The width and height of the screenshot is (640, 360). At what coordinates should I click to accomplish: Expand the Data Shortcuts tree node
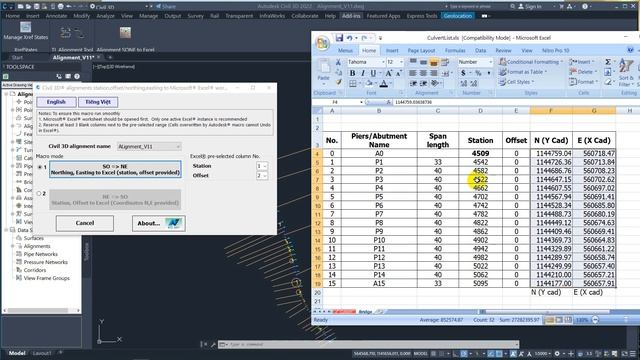[6, 230]
